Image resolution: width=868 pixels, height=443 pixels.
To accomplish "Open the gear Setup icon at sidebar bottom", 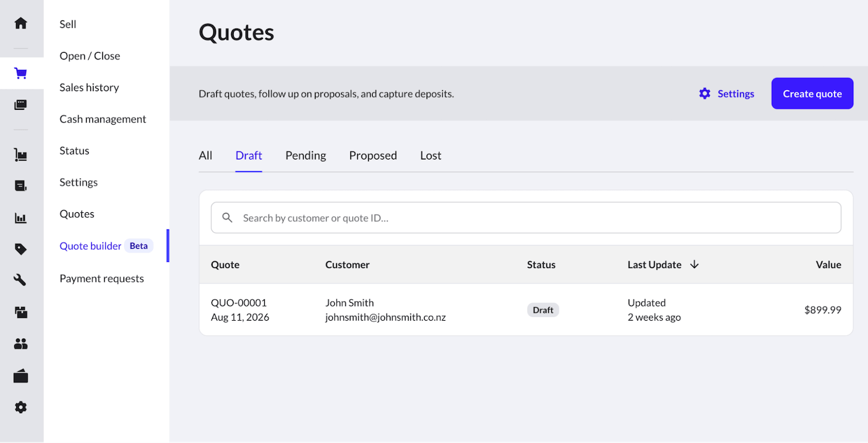I will (x=21, y=407).
